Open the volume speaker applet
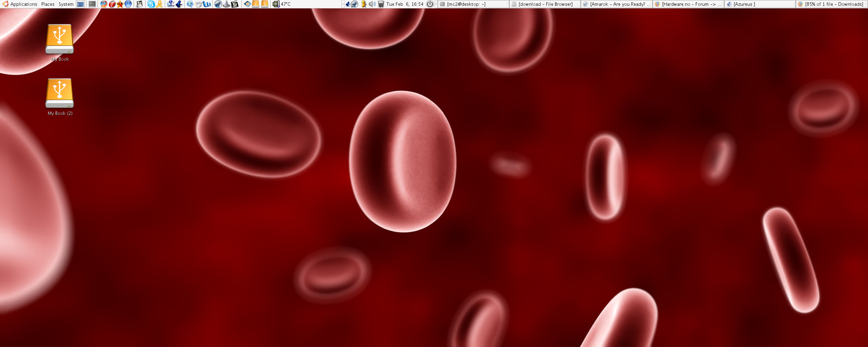868x347 pixels. click(x=372, y=4)
